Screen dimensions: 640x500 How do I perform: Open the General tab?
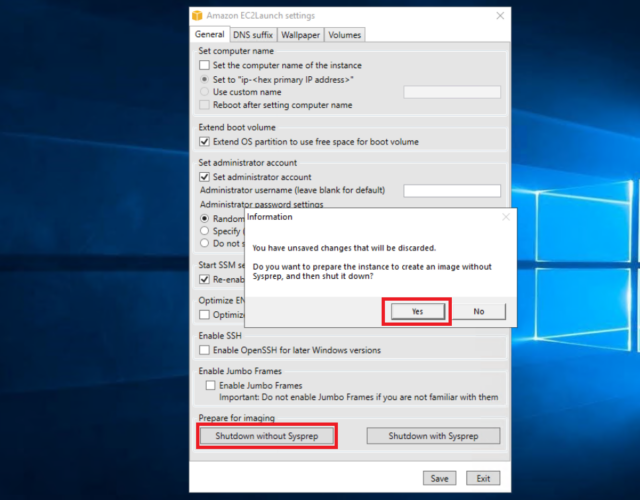pos(209,34)
